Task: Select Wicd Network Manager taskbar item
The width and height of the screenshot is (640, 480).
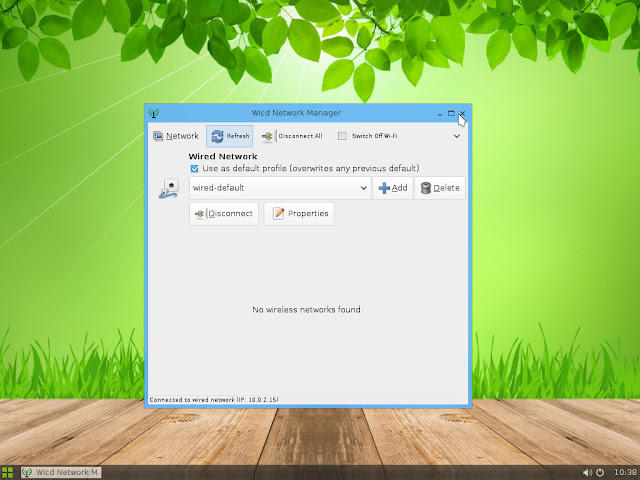Action: pos(61,473)
